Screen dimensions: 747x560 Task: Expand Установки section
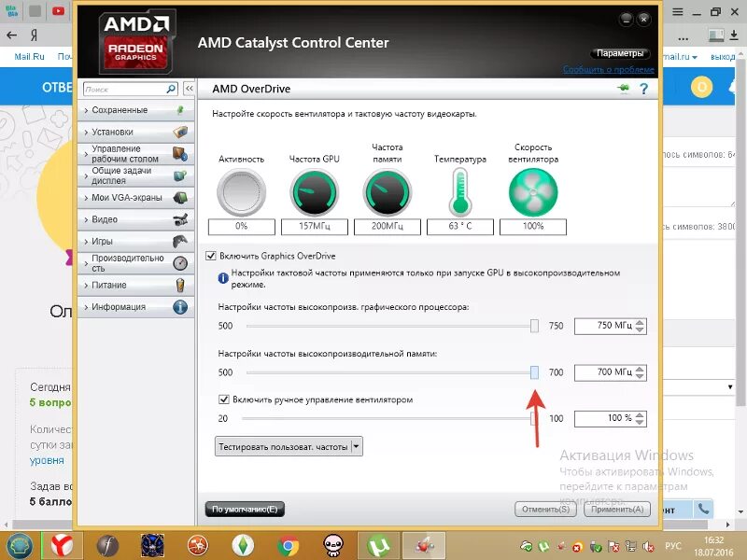135,132
